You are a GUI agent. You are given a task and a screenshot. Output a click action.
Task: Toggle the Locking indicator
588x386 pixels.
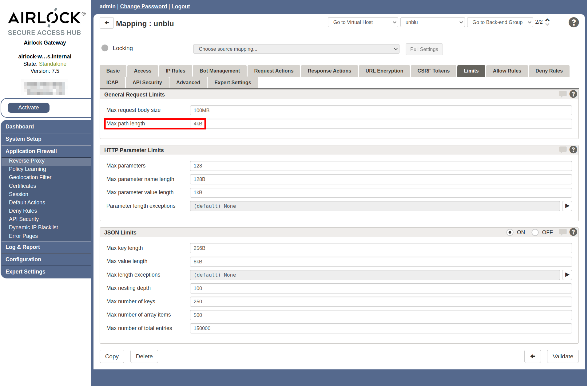(x=105, y=48)
